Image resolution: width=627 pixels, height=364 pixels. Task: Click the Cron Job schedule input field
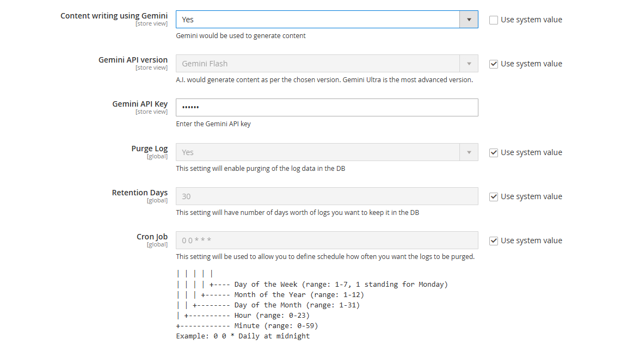coord(327,240)
